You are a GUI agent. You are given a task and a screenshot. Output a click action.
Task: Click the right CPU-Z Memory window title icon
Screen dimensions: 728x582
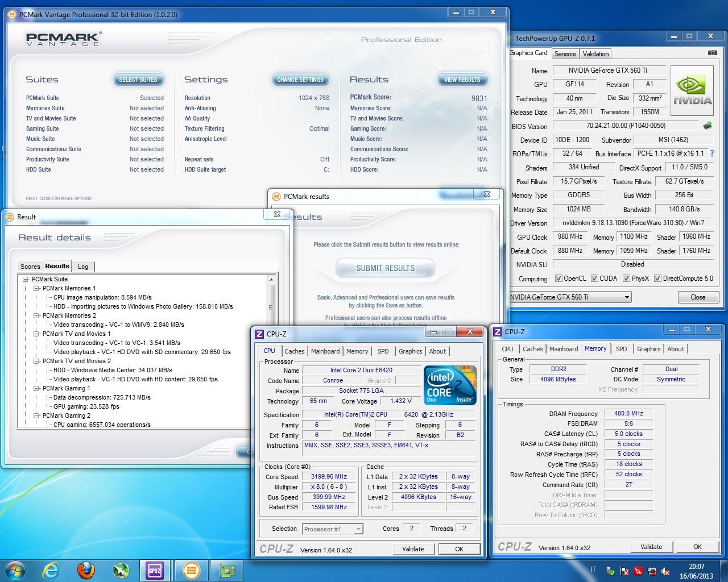498,332
